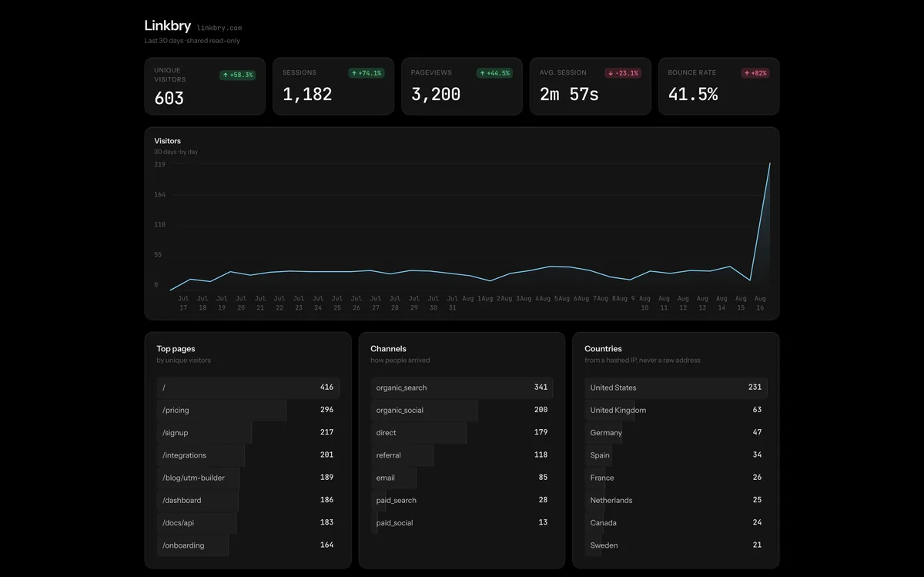Select the Germany country row

click(x=676, y=432)
